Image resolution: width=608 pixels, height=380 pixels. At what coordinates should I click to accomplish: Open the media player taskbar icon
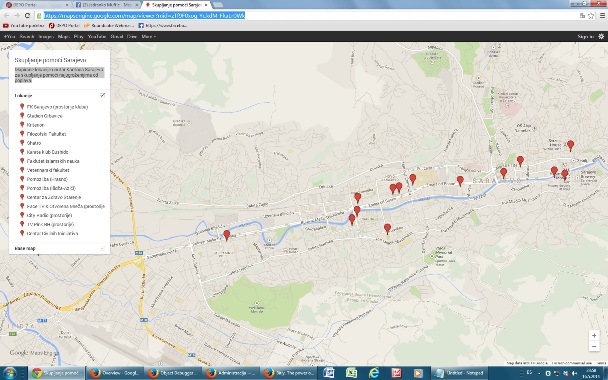tap(418, 373)
